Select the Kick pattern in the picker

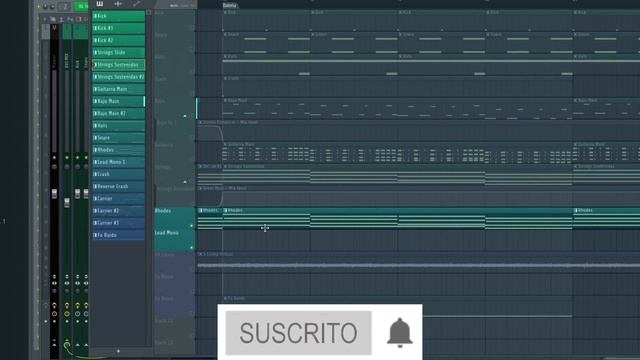[118, 16]
